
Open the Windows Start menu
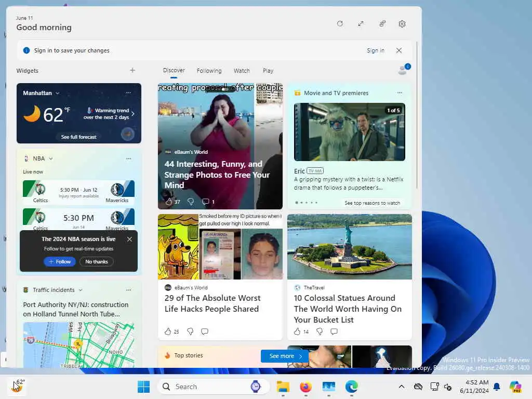(x=143, y=387)
